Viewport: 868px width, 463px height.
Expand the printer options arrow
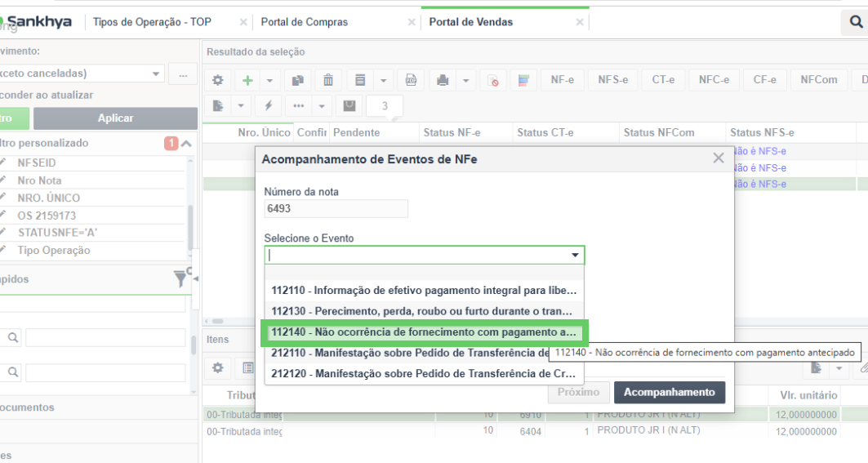466,80
